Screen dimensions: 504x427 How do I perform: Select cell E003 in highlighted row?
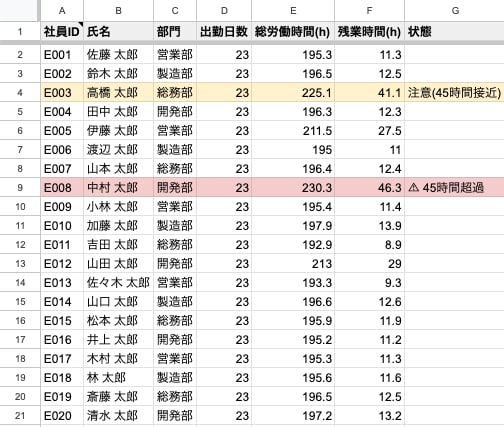(62, 92)
